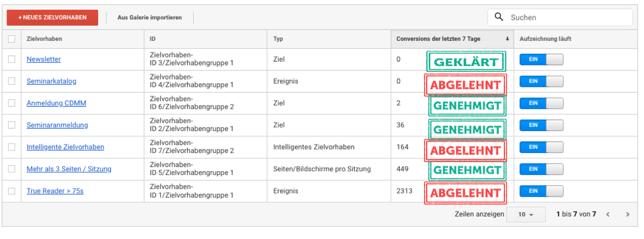
Task: Type in the Suchen search field
Action: click(569, 17)
